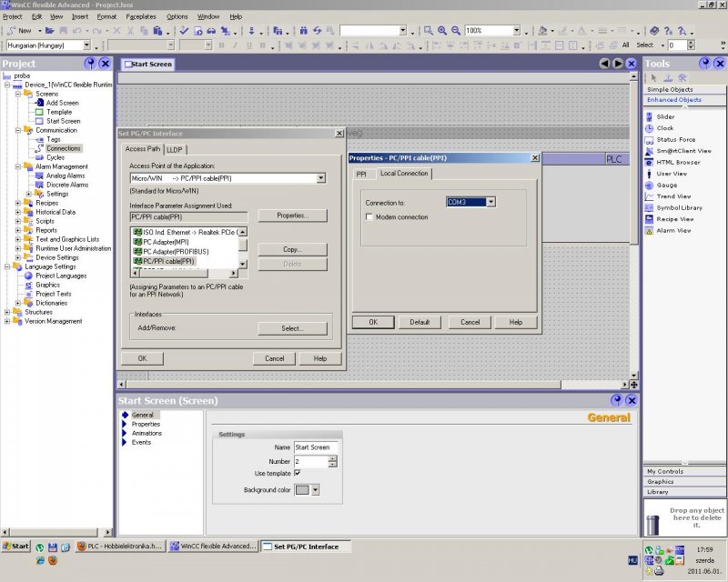Click the background fill bucket icon
728x582 pixels.
[x=542, y=31]
